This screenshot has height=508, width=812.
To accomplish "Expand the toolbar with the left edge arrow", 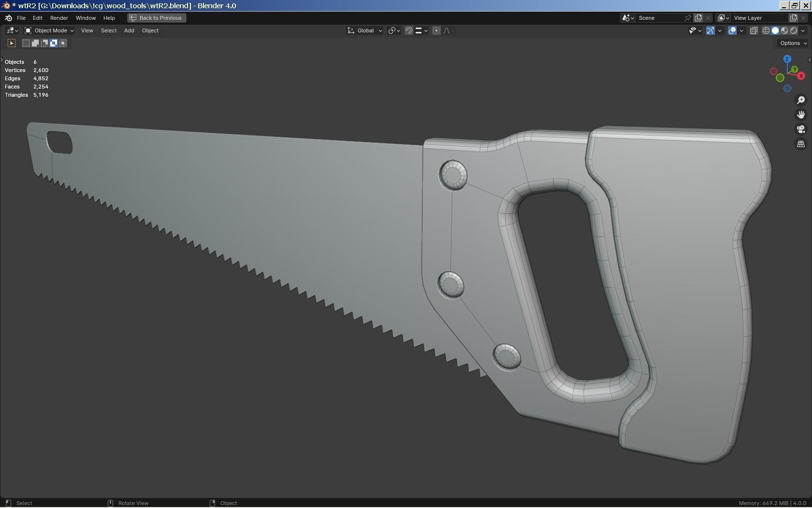I will pos(2,60).
